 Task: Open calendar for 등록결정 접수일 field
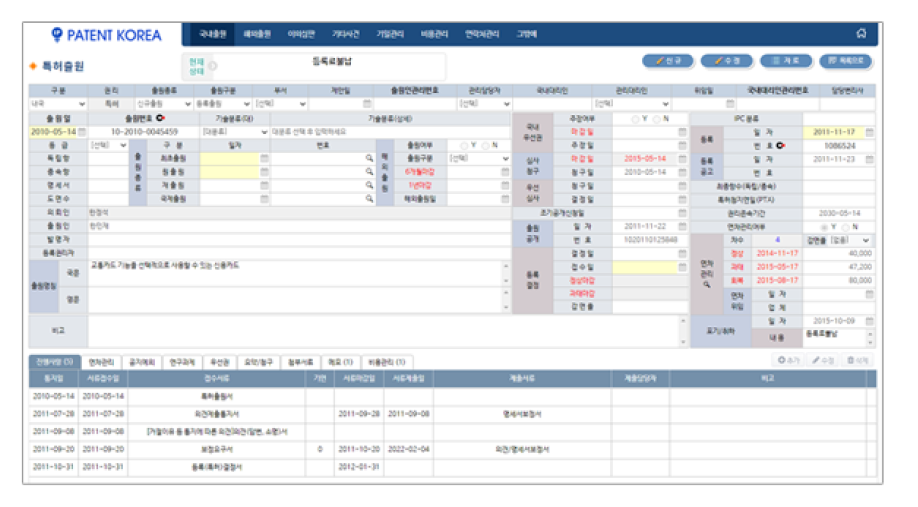682,267
